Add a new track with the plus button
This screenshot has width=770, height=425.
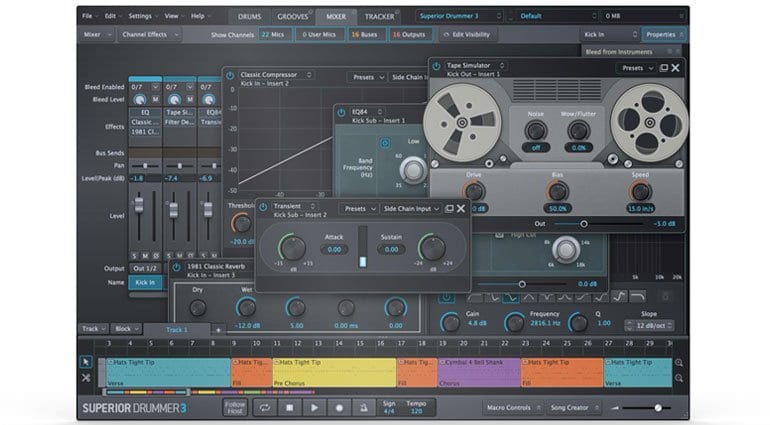(x=218, y=330)
